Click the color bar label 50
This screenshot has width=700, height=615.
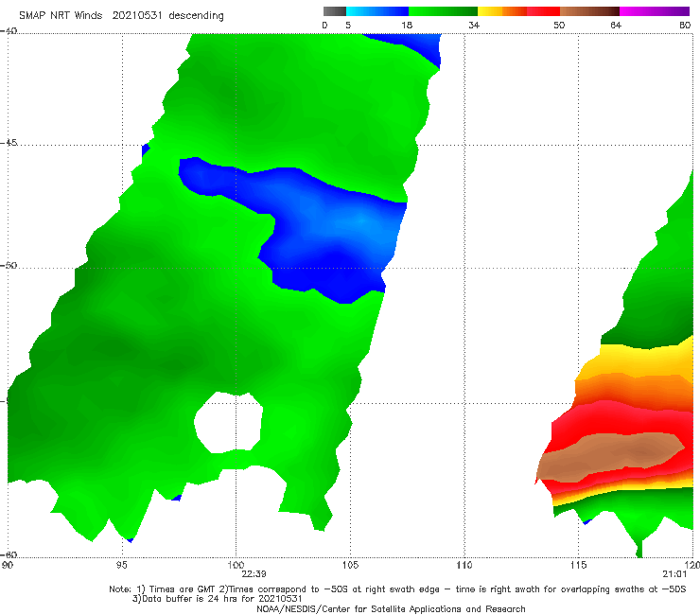(x=559, y=25)
